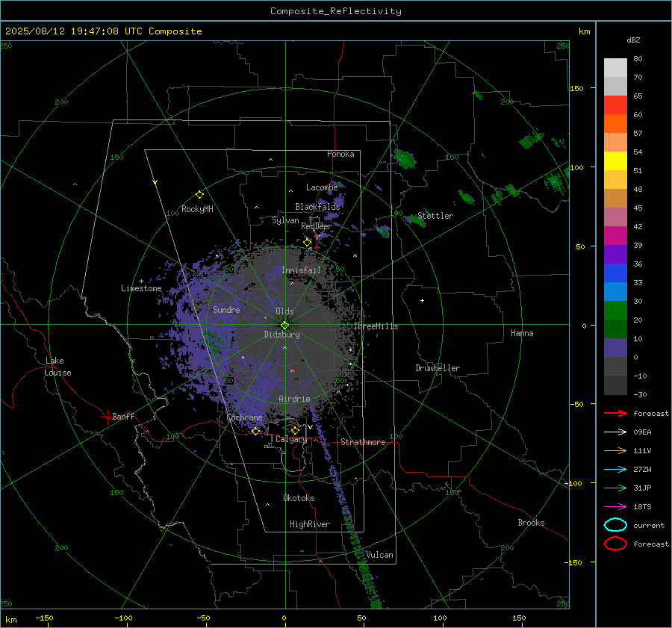Click the Innisfail label

click(301, 270)
